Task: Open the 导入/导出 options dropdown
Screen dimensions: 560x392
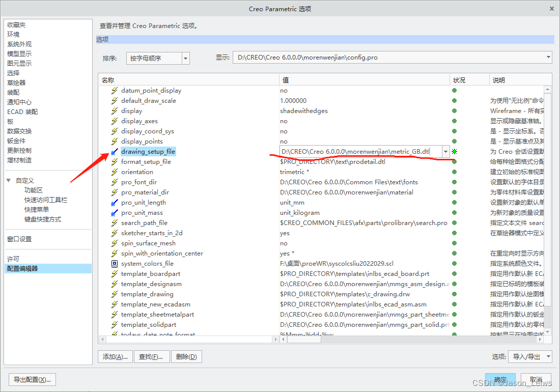Action: 530,357
